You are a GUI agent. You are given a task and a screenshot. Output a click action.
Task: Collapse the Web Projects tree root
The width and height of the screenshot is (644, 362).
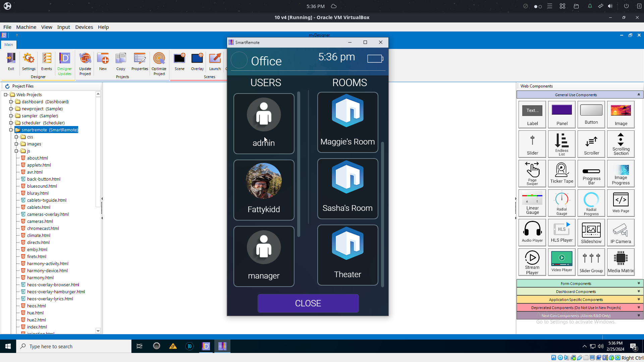pyautogui.click(x=6, y=95)
